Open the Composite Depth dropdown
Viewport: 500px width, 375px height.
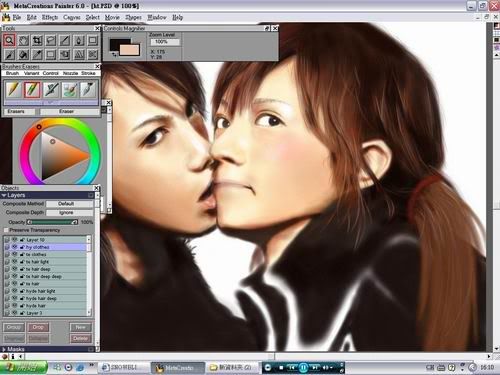(x=70, y=213)
